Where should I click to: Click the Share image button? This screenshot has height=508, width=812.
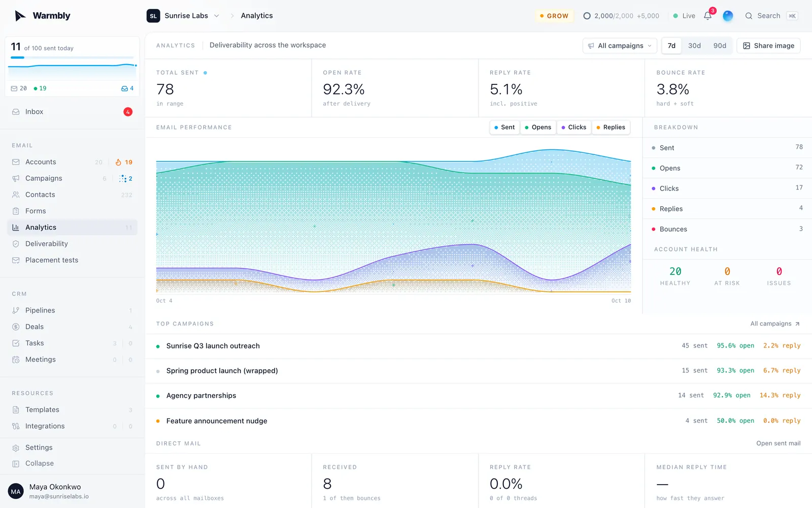click(768, 46)
